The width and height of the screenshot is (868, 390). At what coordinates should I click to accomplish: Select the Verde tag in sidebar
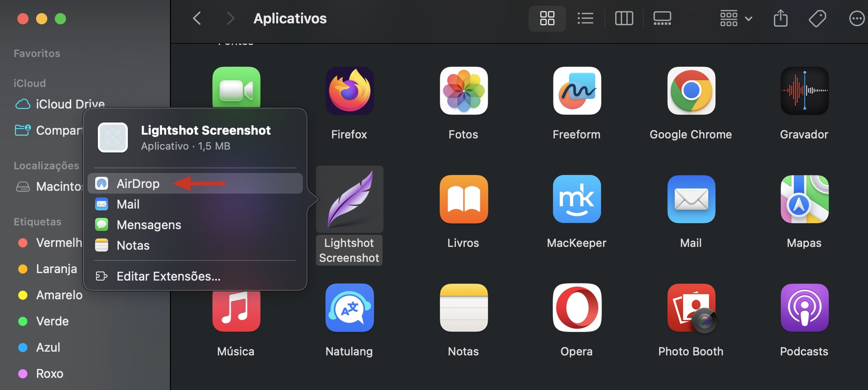[43, 321]
